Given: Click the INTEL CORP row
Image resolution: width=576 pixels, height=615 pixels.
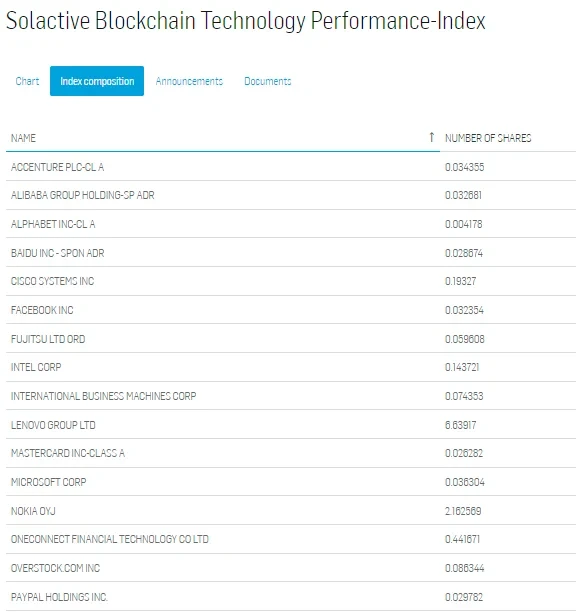Looking at the screenshot, I should click(x=291, y=367).
